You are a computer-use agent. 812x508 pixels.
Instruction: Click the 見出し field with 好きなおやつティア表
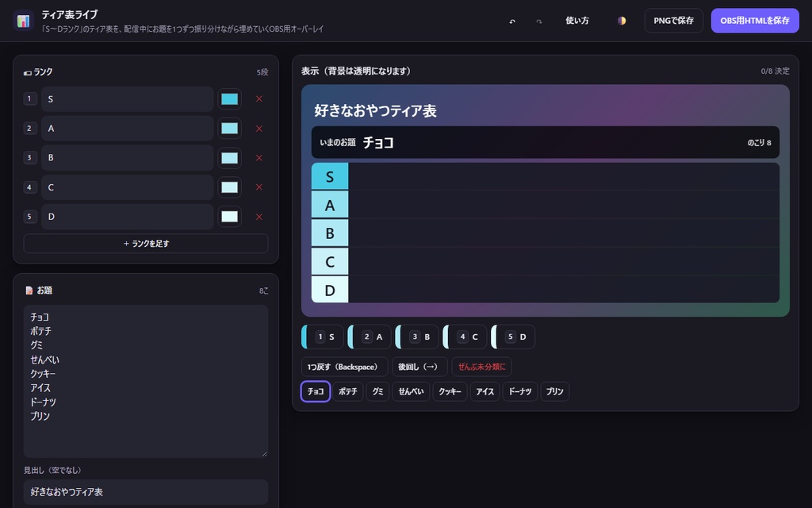[146, 492]
